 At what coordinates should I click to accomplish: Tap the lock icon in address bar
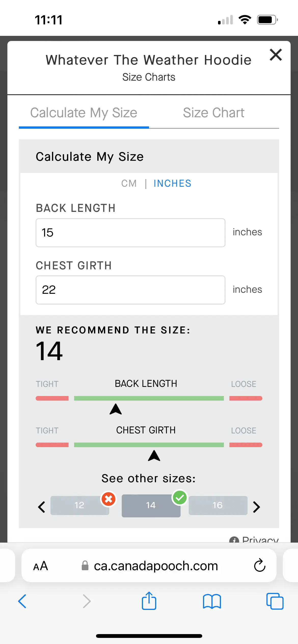tap(85, 566)
